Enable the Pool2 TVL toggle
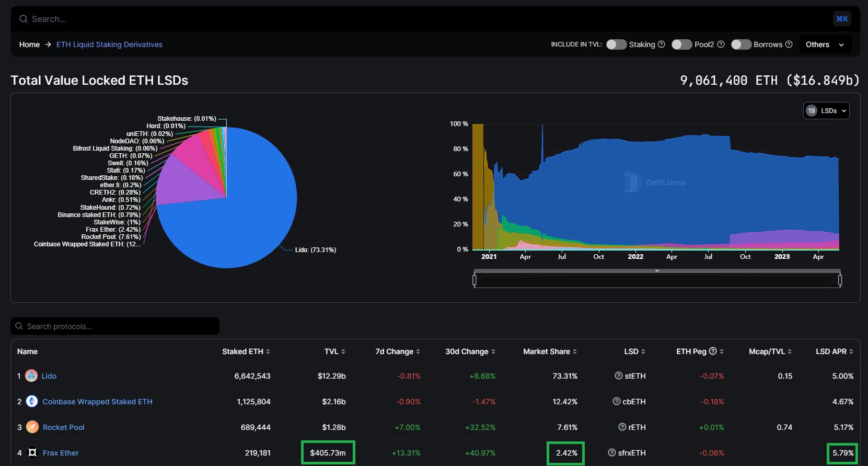Image resolution: width=868 pixels, height=466 pixels. [681, 44]
